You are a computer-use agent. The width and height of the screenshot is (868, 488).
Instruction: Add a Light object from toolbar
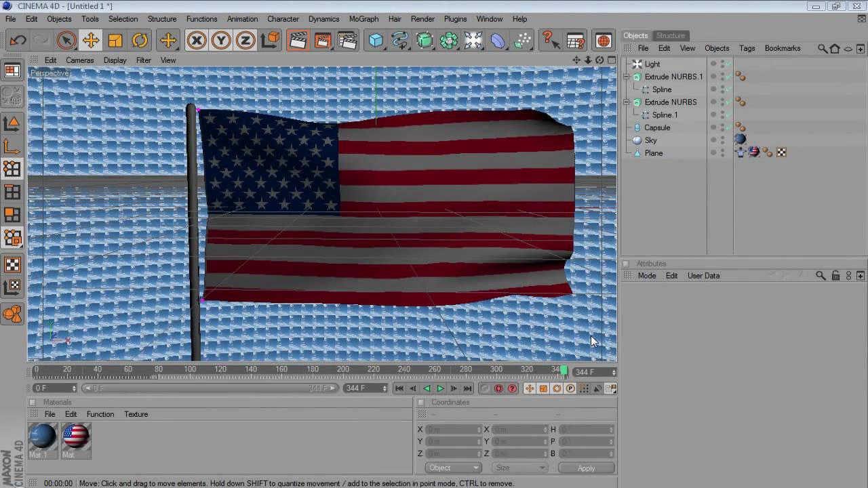pyautogui.click(x=473, y=41)
